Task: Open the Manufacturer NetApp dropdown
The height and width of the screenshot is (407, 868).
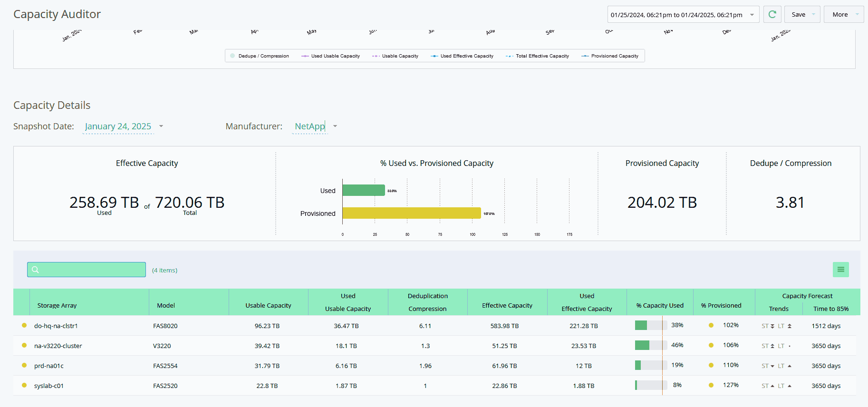Action: pyautogui.click(x=315, y=126)
